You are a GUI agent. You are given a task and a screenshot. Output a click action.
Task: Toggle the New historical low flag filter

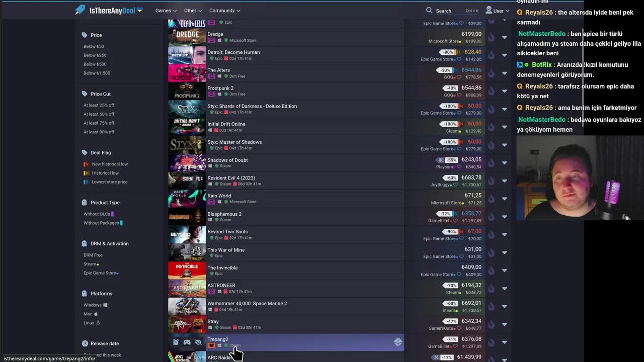106,164
